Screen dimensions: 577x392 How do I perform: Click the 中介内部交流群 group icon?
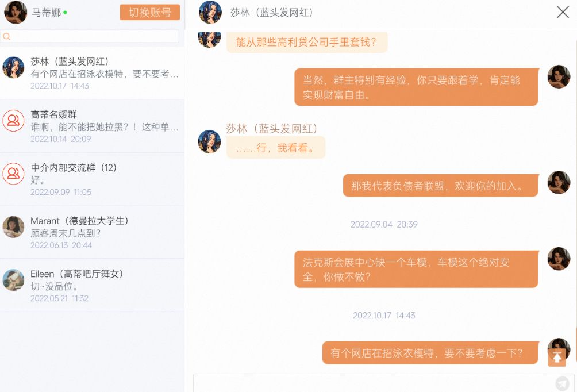[x=13, y=174]
